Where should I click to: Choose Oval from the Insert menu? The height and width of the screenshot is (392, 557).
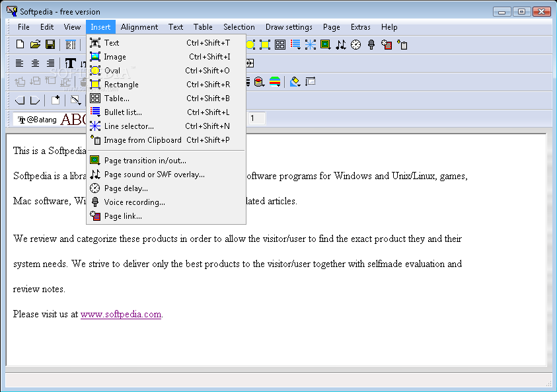coord(166,70)
